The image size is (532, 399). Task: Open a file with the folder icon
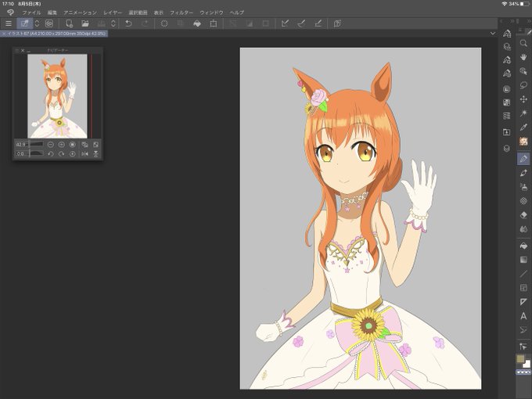click(x=85, y=23)
